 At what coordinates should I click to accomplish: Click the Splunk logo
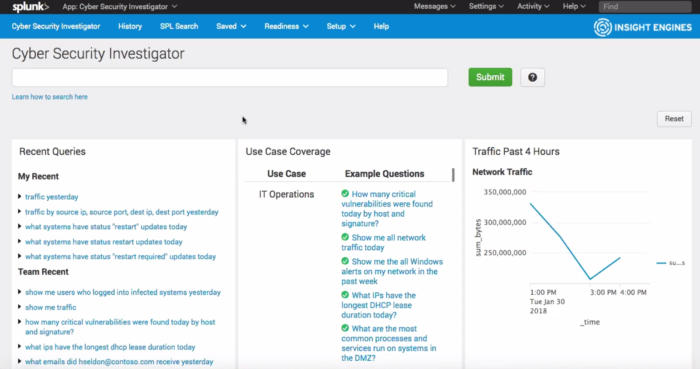(x=30, y=7)
